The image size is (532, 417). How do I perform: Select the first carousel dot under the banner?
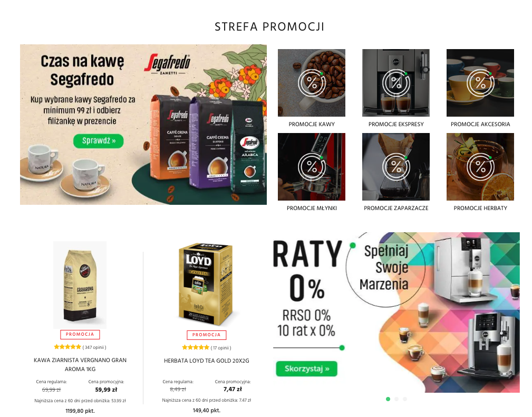pyautogui.click(x=388, y=399)
